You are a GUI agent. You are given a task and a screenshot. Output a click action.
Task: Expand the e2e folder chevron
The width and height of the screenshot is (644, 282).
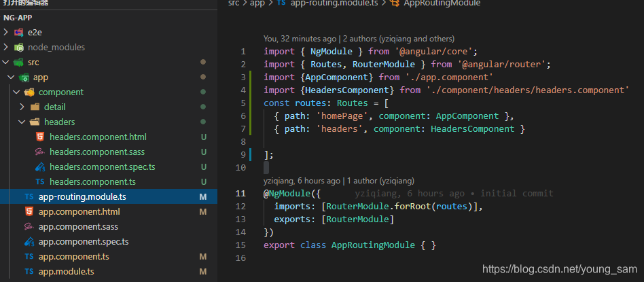[5, 32]
